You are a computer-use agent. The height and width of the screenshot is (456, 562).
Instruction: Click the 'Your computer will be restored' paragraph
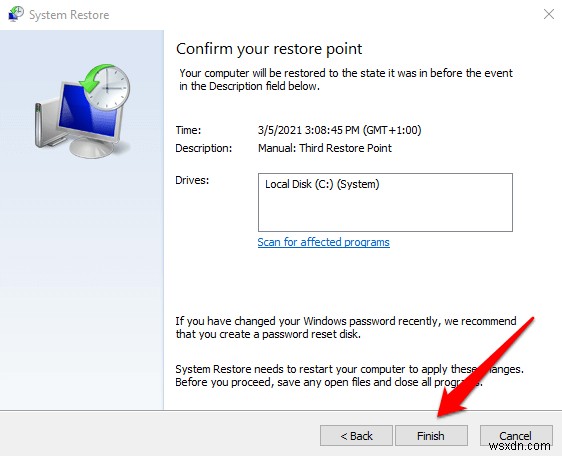click(346, 80)
